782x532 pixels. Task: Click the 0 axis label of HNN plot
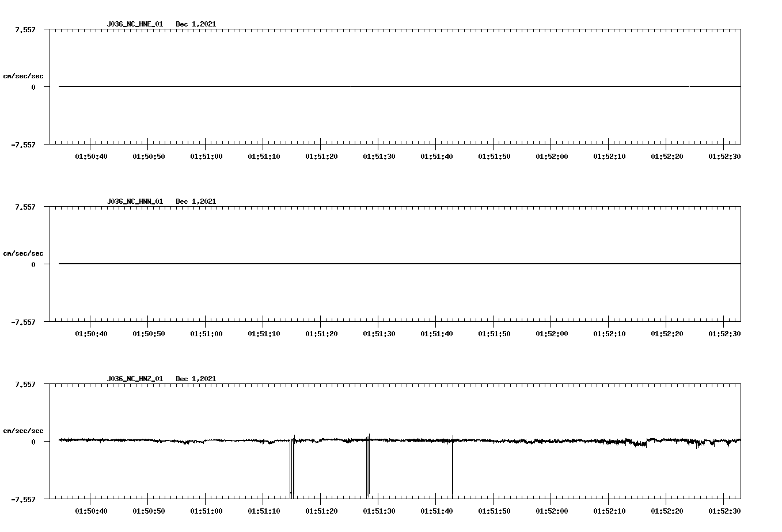click(x=33, y=264)
